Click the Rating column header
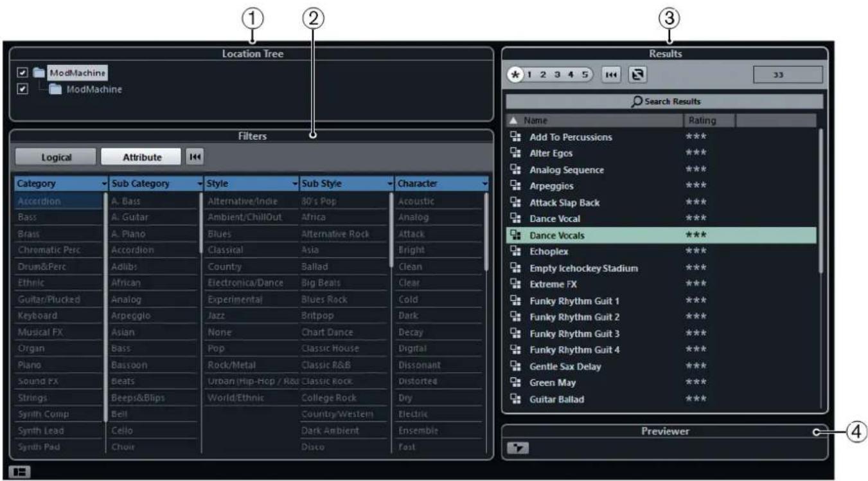Viewport: 868px width, 481px height. coord(709,120)
